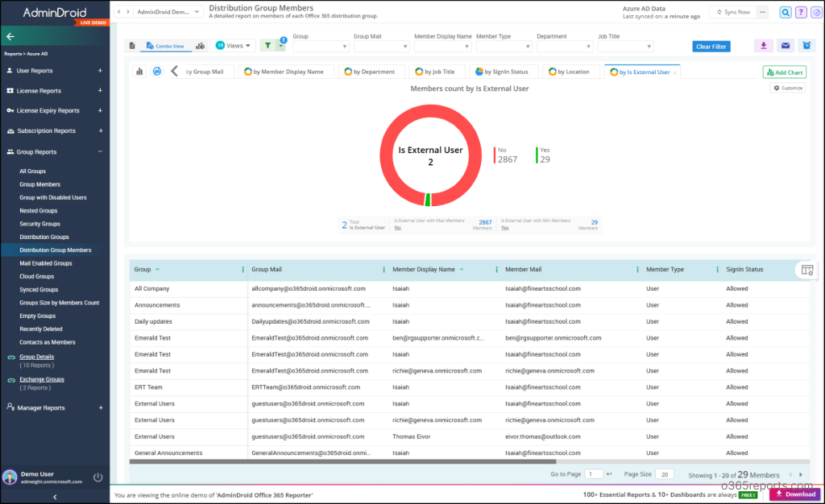Open the Group Details link

coord(37,357)
